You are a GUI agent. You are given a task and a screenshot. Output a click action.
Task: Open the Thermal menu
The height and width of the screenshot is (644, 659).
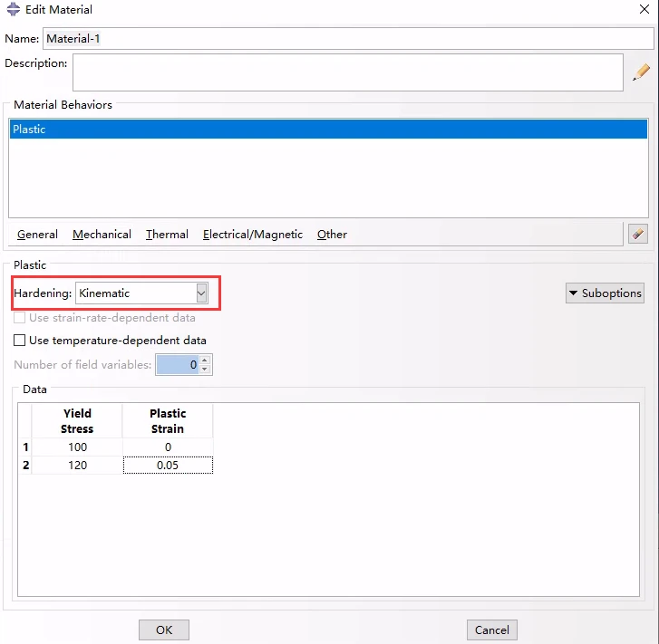click(167, 235)
